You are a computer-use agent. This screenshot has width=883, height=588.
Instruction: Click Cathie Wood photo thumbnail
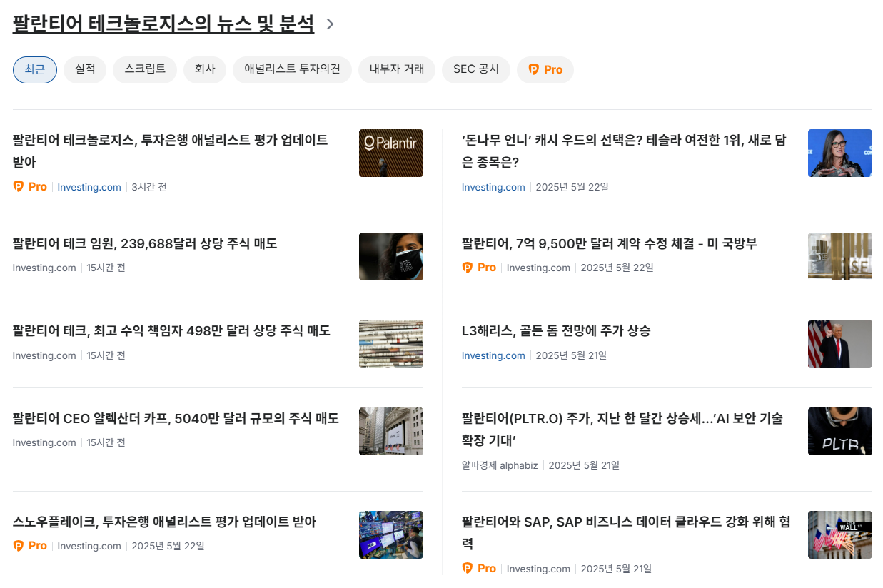(840, 153)
